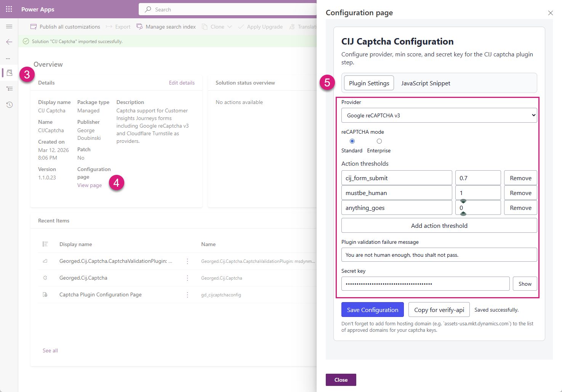The image size is (562, 392).
Task: Open the Edit details link
Action: point(182,83)
